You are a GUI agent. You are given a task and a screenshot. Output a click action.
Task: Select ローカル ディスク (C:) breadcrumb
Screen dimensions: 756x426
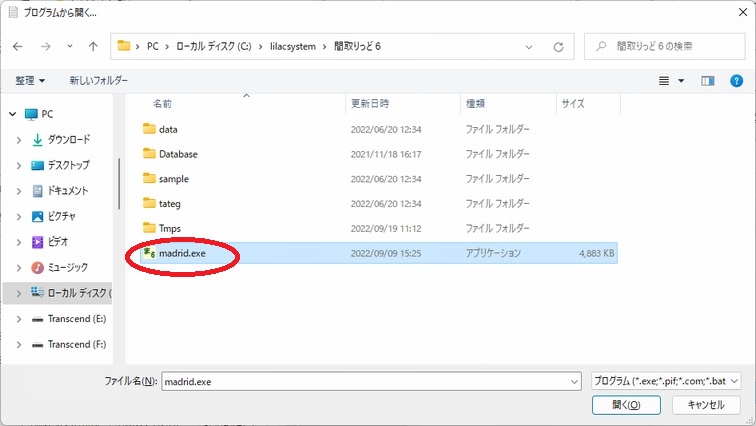[214, 46]
